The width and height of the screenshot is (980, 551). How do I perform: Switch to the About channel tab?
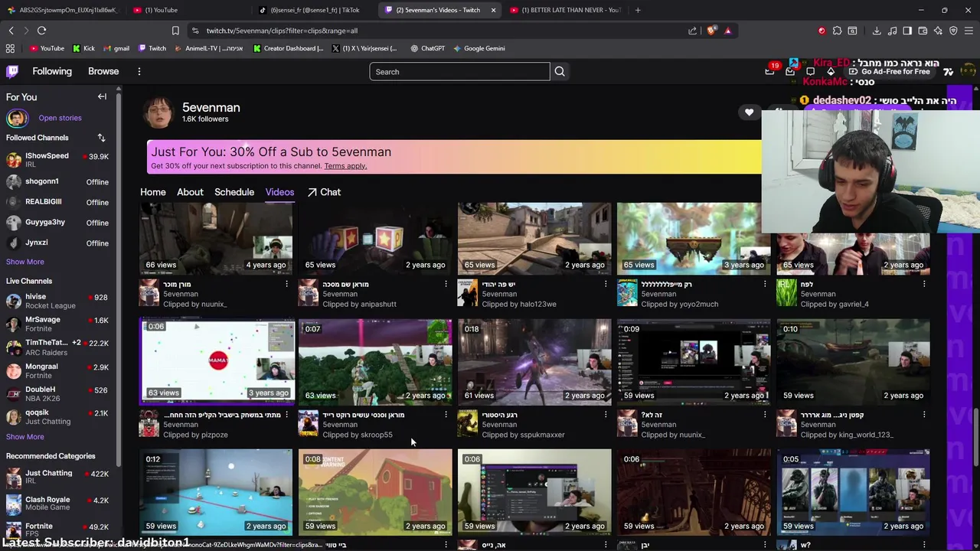pyautogui.click(x=190, y=192)
